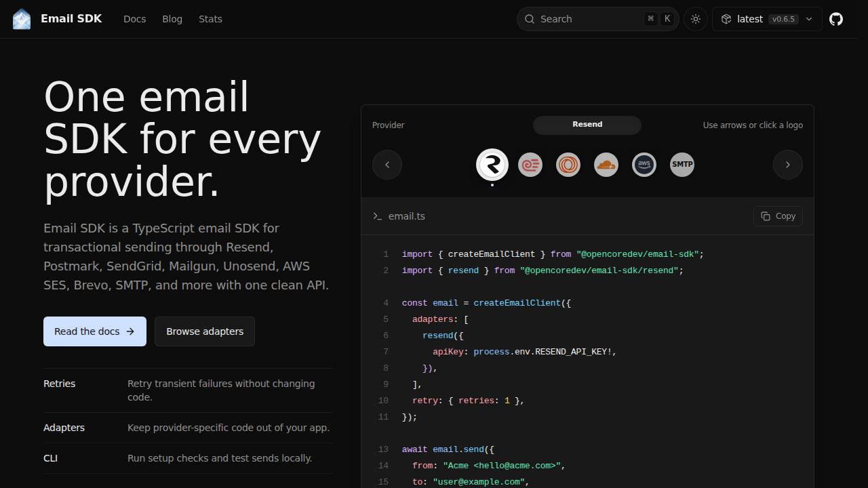Select the SMTP provider logo

[682, 165]
